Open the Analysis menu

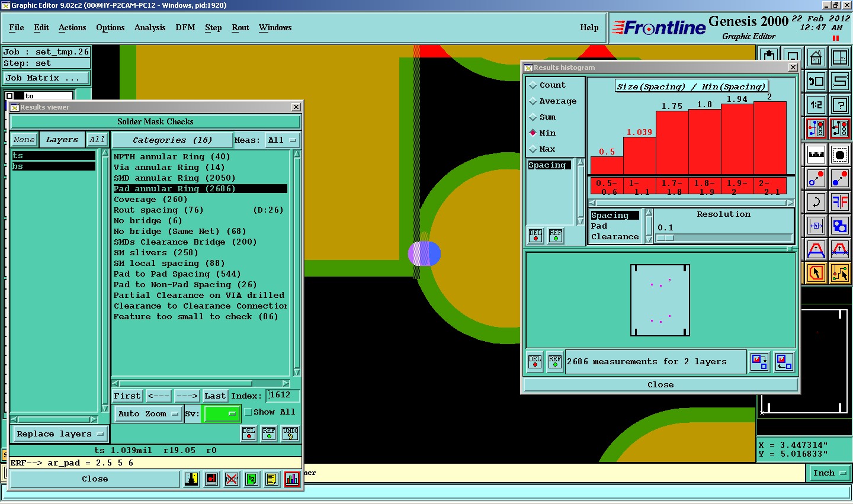point(150,28)
